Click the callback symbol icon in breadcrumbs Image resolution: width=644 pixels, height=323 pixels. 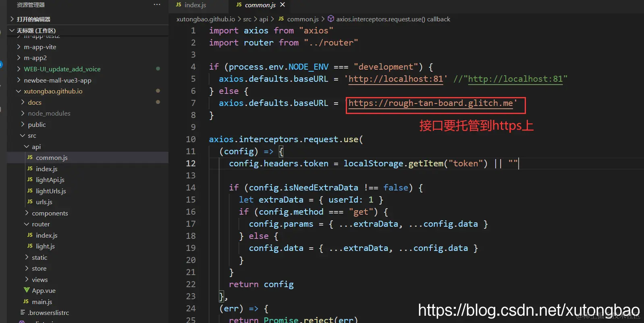(331, 19)
